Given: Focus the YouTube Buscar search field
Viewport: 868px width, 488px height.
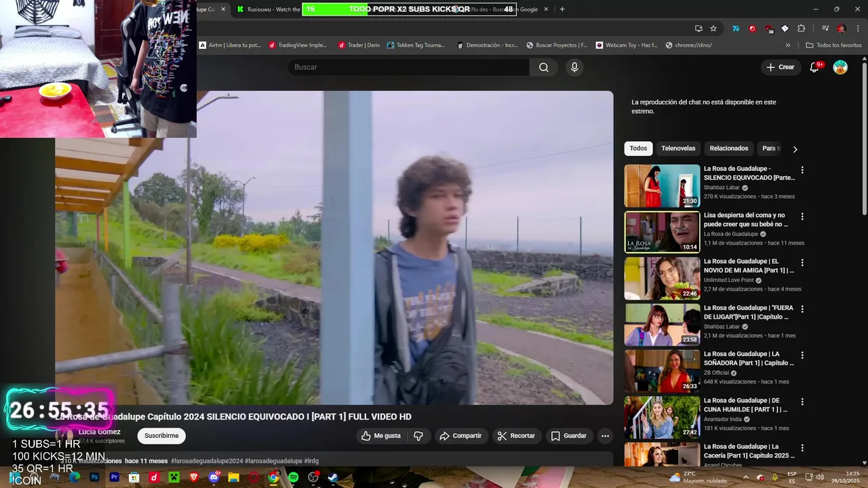Looking at the screenshot, I should [409, 67].
